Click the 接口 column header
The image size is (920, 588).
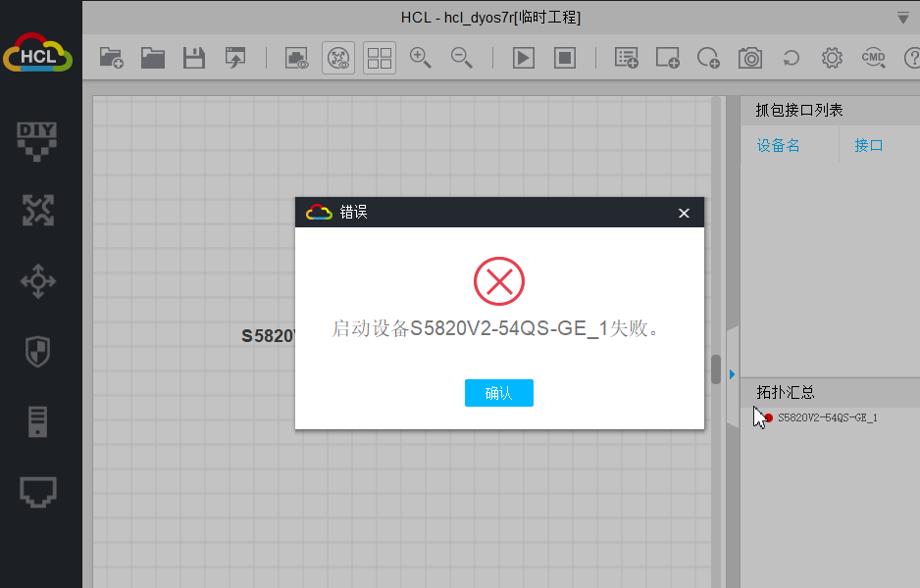coord(869,145)
